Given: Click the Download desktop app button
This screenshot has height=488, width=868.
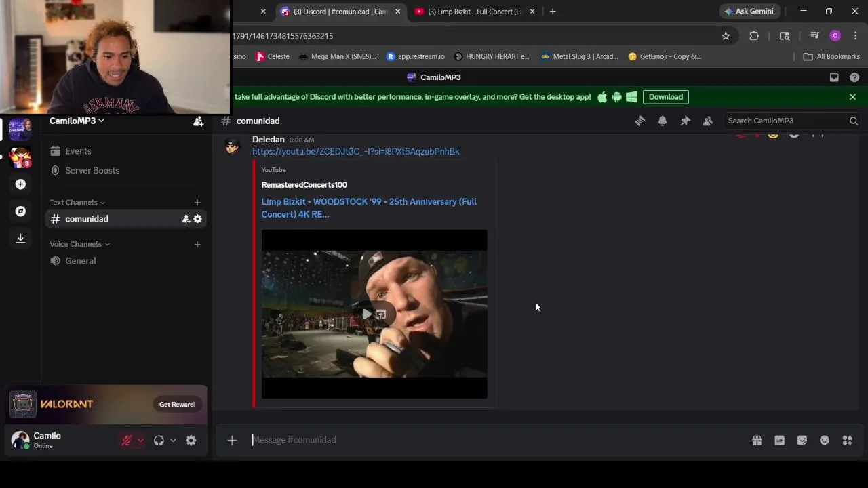Looking at the screenshot, I should point(665,97).
